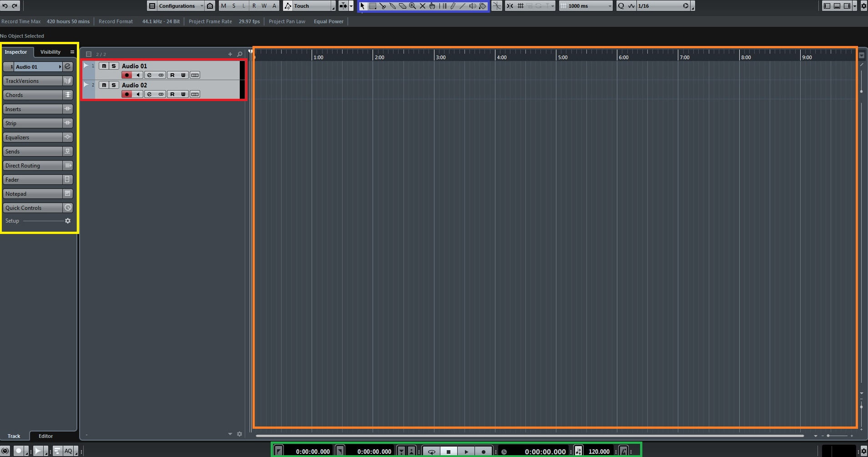Switch to the Visibility tab
The width and height of the screenshot is (868, 457).
coord(50,52)
